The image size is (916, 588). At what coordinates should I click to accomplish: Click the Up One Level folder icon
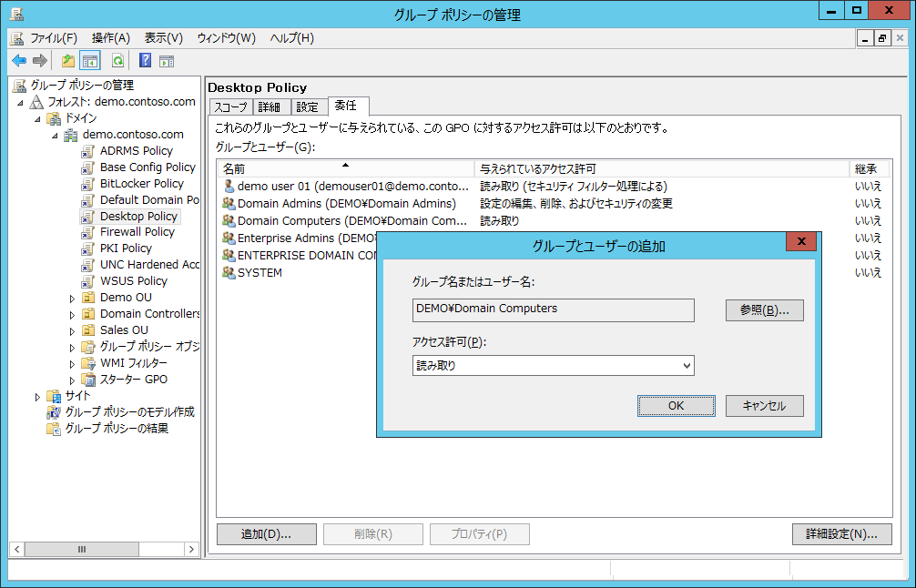pyautogui.click(x=67, y=61)
